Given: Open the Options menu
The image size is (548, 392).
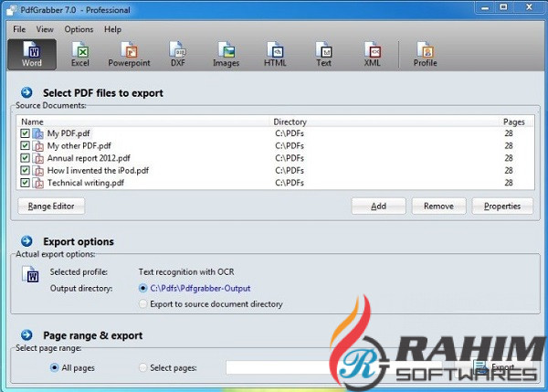Looking at the screenshot, I should pyautogui.click(x=79, y=29).
